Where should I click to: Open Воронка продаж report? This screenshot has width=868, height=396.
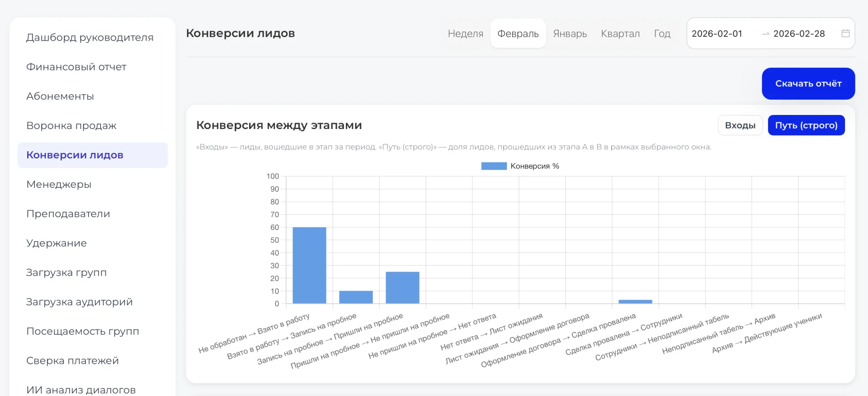point(71,126)
